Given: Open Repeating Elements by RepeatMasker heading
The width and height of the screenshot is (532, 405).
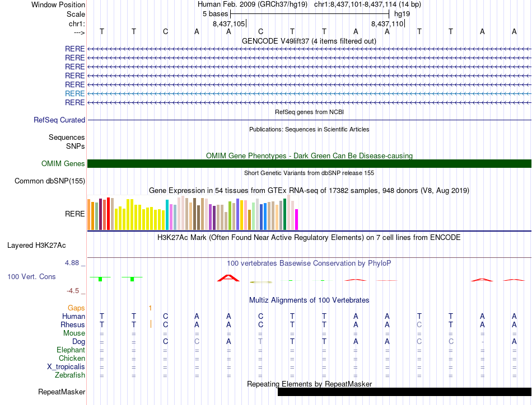Looking at the screenshot, I should 309,384.
